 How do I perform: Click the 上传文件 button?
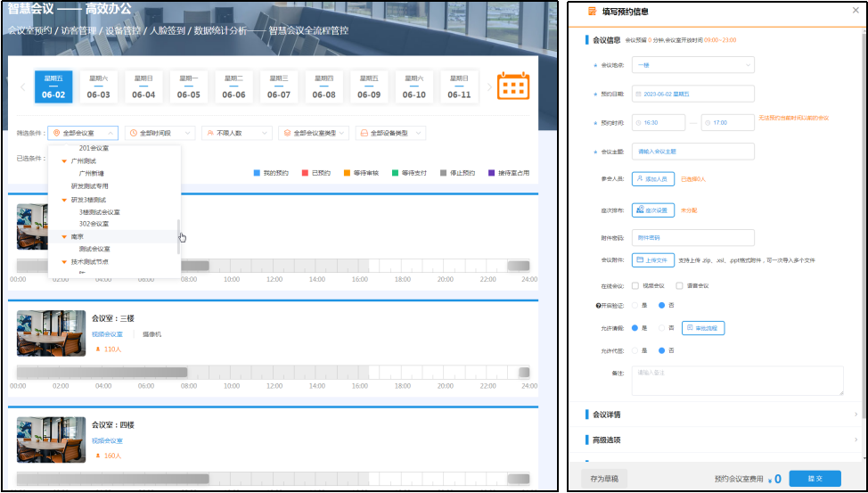click(x=653, y=259)
